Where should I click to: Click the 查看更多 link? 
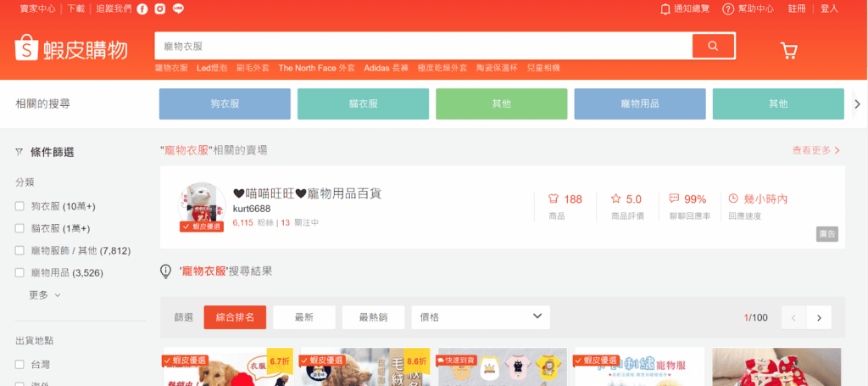coord(815,150)
